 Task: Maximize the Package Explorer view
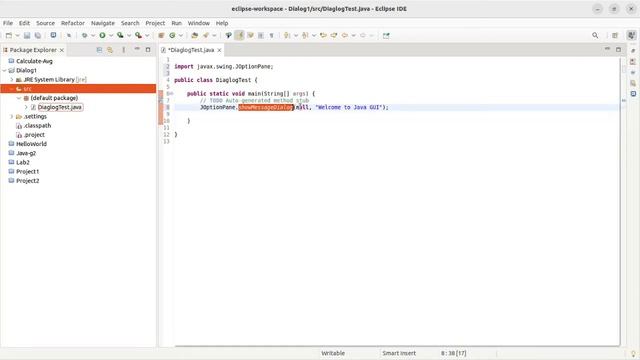[148, 49]
